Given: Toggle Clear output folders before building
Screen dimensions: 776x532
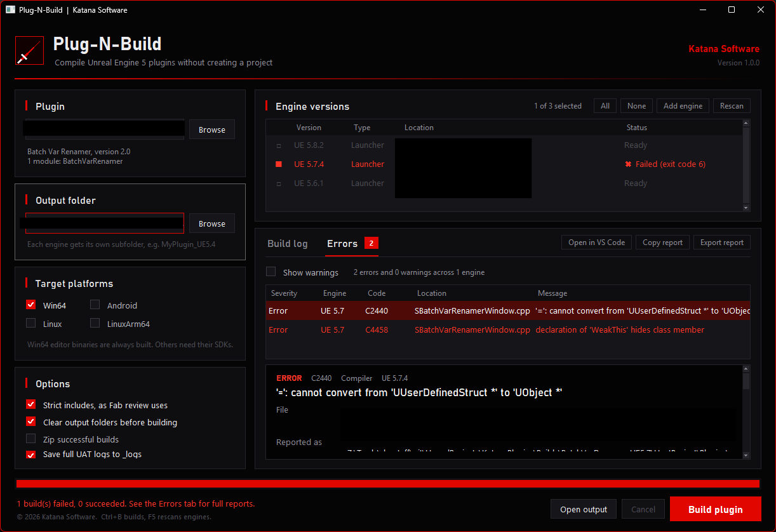Looking at the screenshot, I should pyautogui.click(x=30, y=422).
